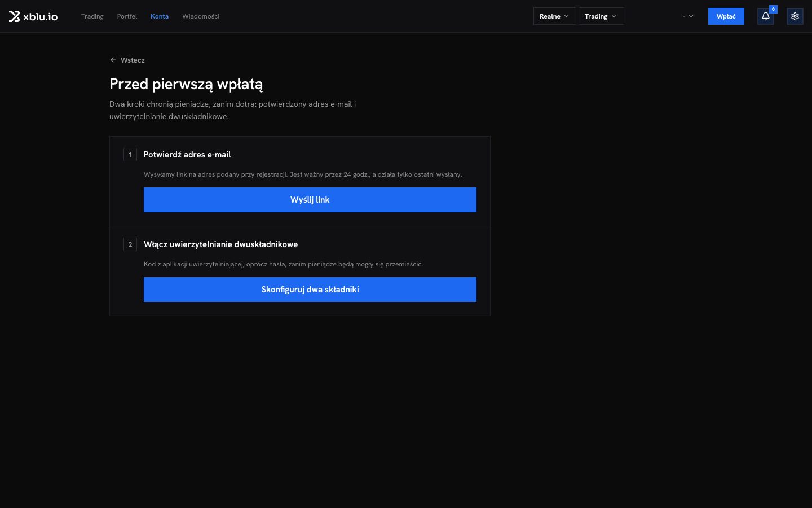Select the Konta navigation tab

coord(160,16)
